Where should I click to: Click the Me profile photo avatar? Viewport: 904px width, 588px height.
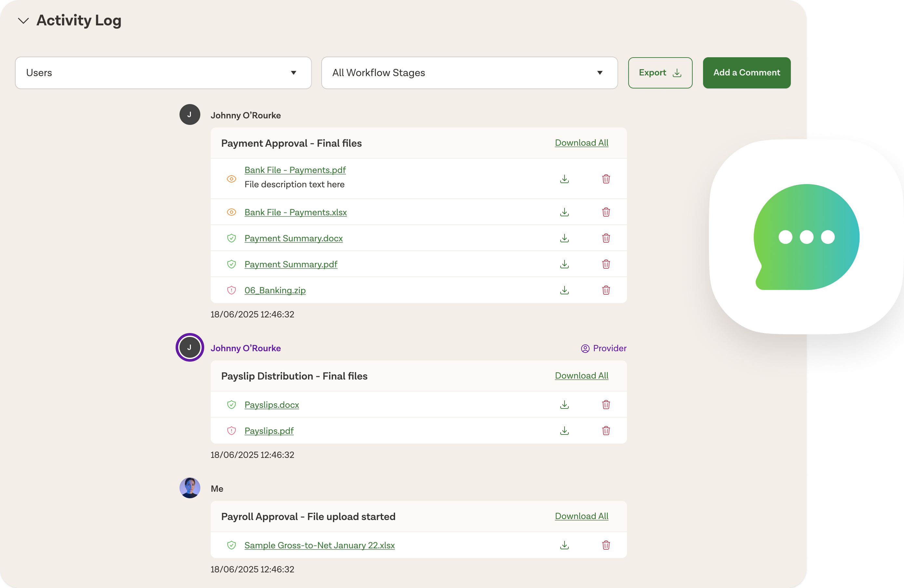pyautogui.click(x=190, y=488)
